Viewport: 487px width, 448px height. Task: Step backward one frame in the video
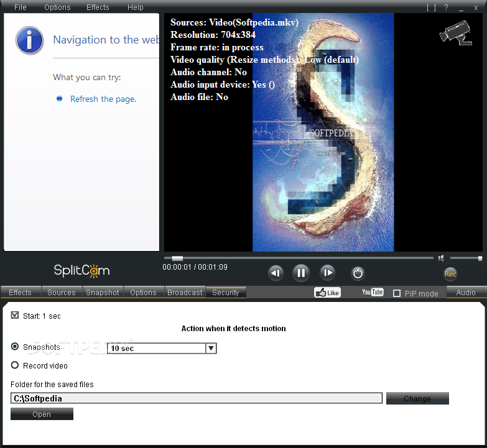(x=276, y=273)
